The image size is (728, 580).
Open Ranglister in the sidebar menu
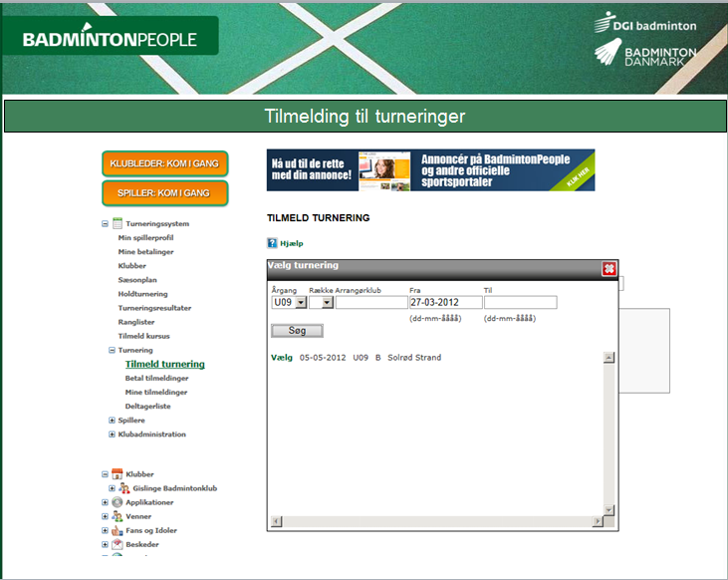coord(138,322)
